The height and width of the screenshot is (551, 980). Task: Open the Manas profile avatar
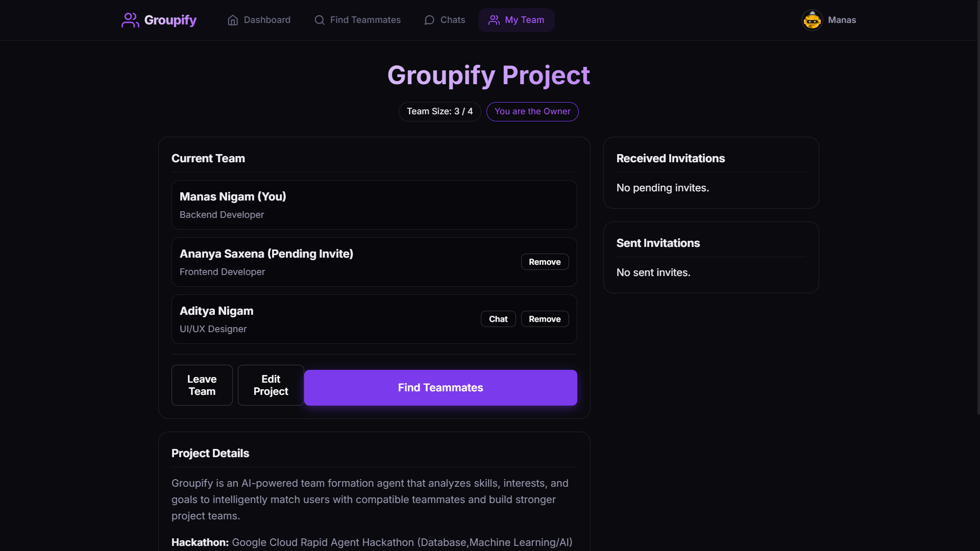pos(812,20)
